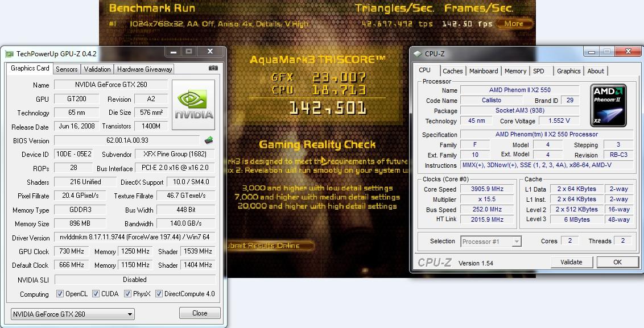Viewport: 644px width, 328px height.
Task: Toggle the DirectCompute 4.0 checkbox
Action: click(159, 293)
